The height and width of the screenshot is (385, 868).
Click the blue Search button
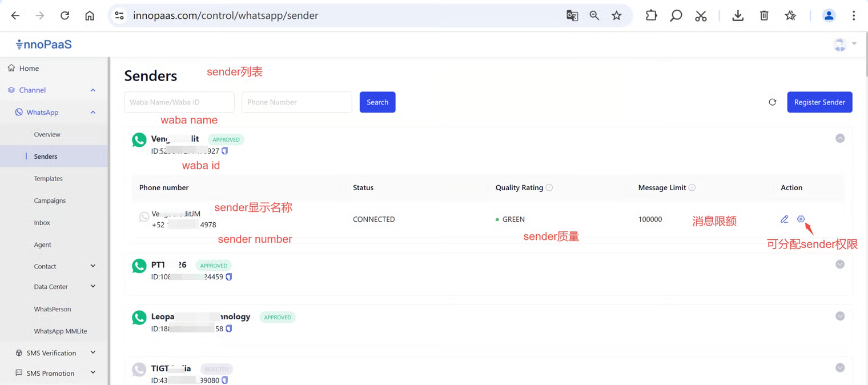point(377,102)
